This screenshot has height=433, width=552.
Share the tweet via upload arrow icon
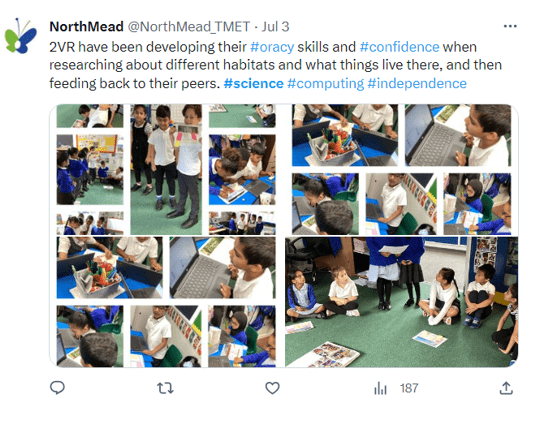pos(506,388)
